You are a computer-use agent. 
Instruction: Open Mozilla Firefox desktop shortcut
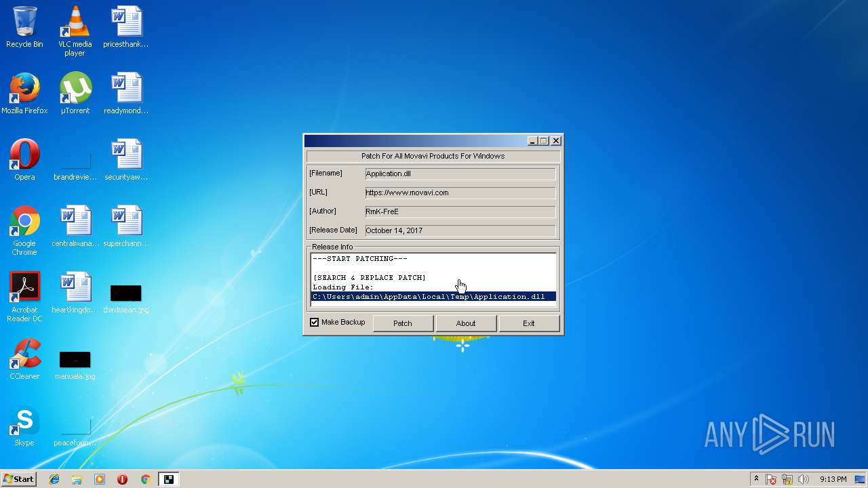[x=24, y=94]
